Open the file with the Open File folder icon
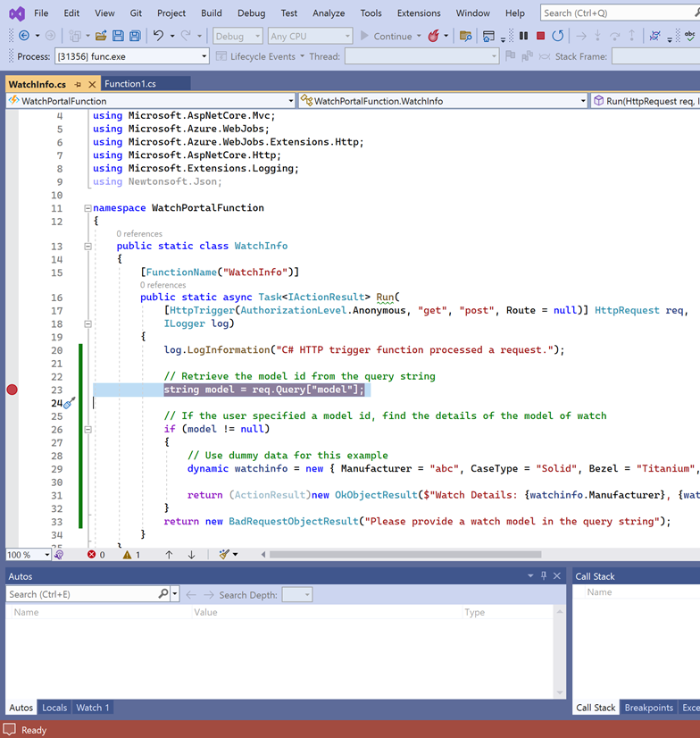 [x=101, y=36]
